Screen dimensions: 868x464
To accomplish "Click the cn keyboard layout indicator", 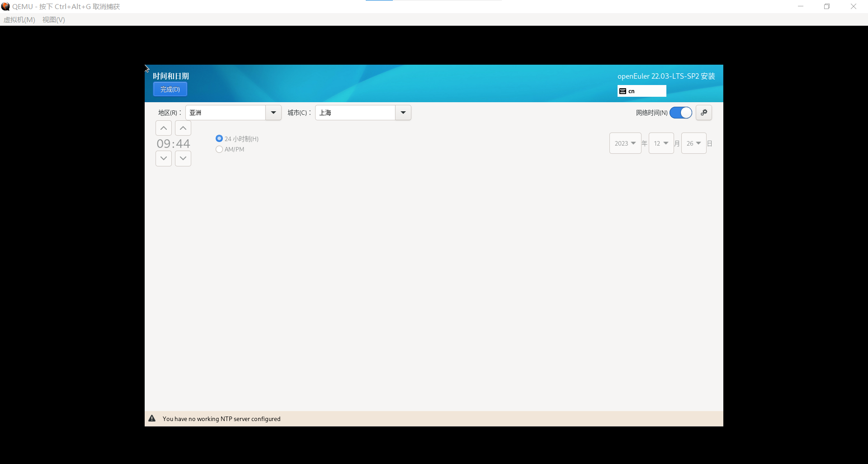I will tap(642, 91).
